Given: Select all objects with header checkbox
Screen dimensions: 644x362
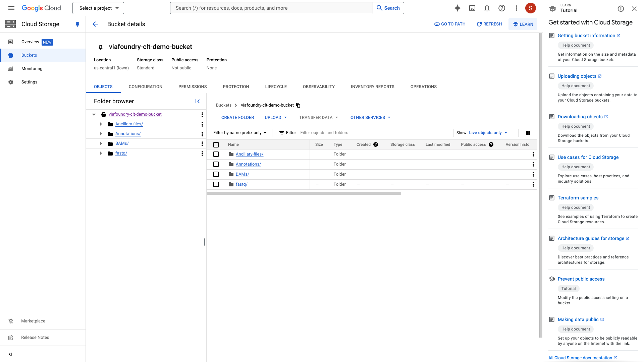Looking at the screenshot, I should click(x=216, y=144).
